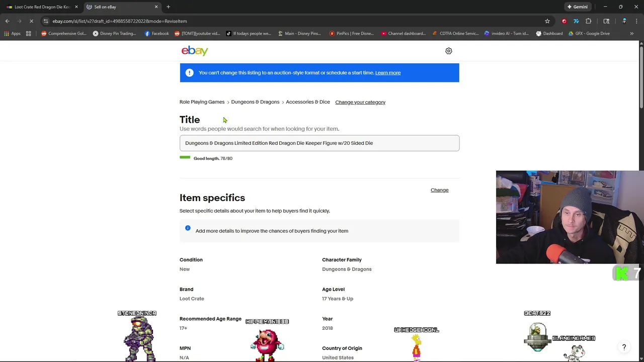Open the eBay listing settings gear
644x362 pixels.
(449, 51)
